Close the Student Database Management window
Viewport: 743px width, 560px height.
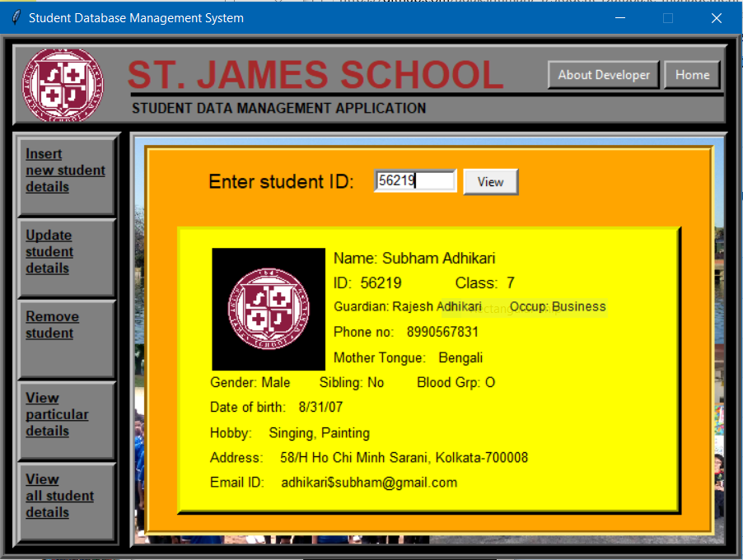[717, 18]
